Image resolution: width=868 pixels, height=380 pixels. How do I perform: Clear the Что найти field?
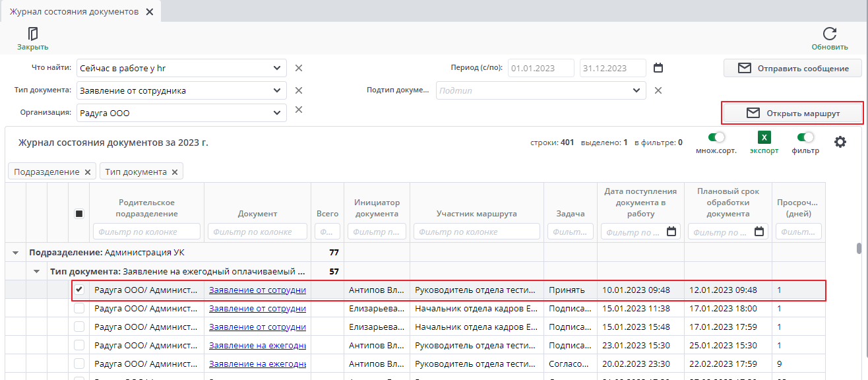[298, 68]
